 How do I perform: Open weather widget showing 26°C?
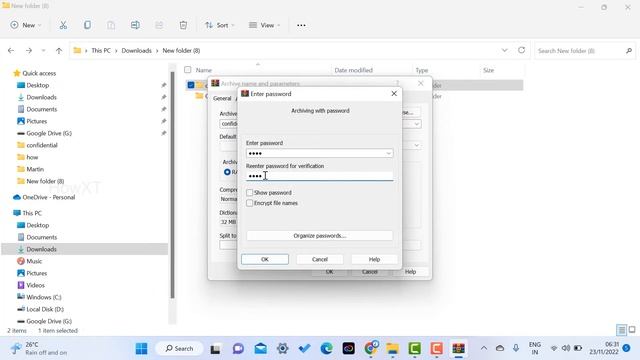coord(39,349)
